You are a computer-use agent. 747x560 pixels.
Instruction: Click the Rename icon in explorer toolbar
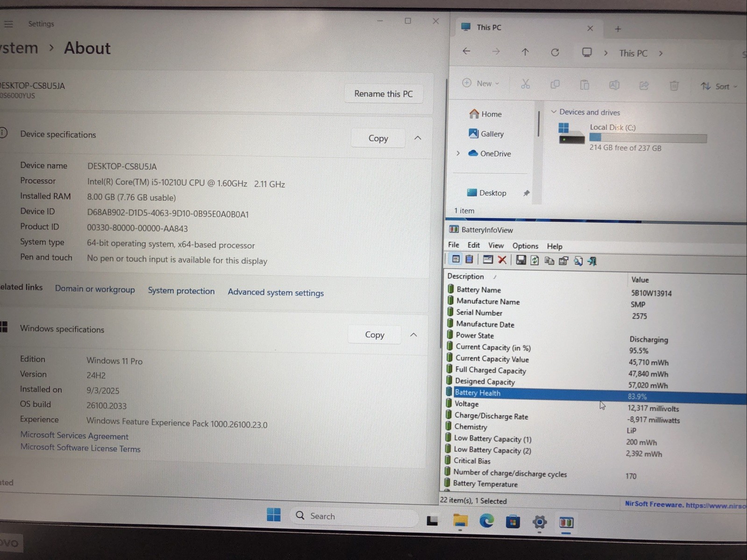(x=614, y=85)
